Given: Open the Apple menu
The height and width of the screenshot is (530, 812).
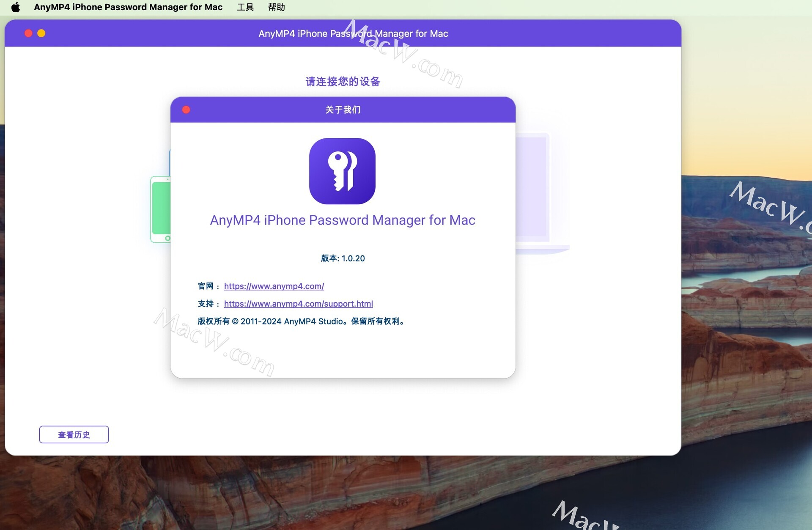Looking at the screenshot, I should tap(16, 7).
